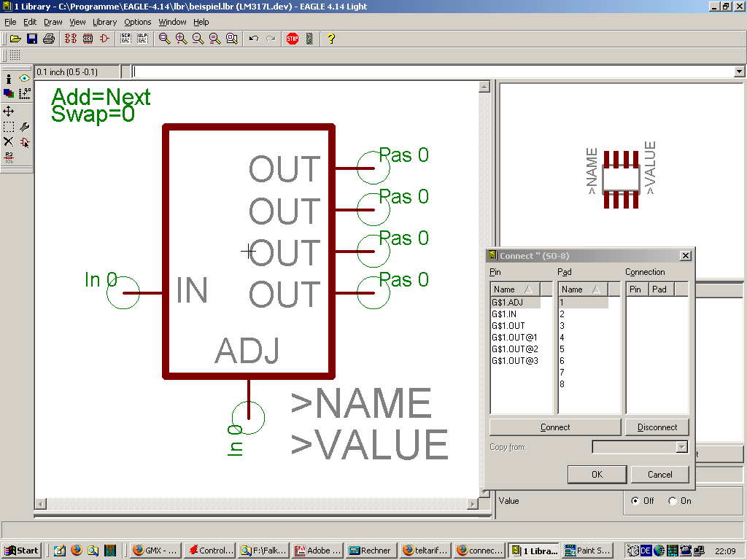Click the Connect button

(555, 427)
